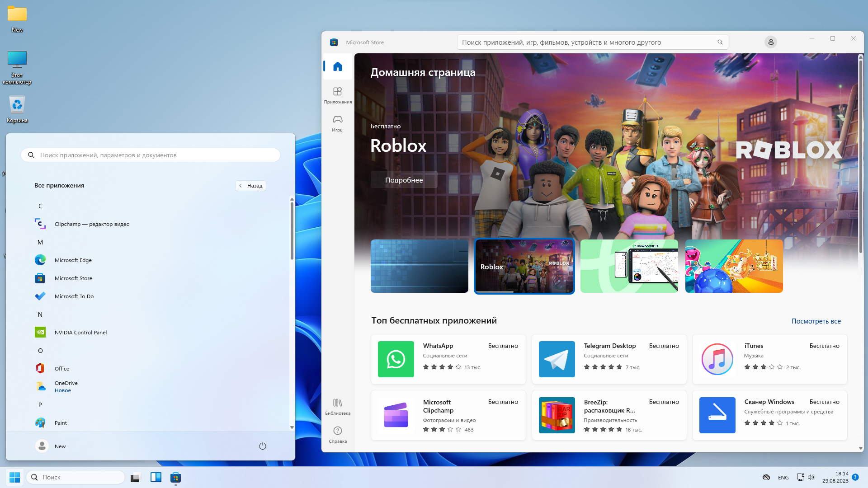Open the Посмотреть все link

[x=816, y=321]
